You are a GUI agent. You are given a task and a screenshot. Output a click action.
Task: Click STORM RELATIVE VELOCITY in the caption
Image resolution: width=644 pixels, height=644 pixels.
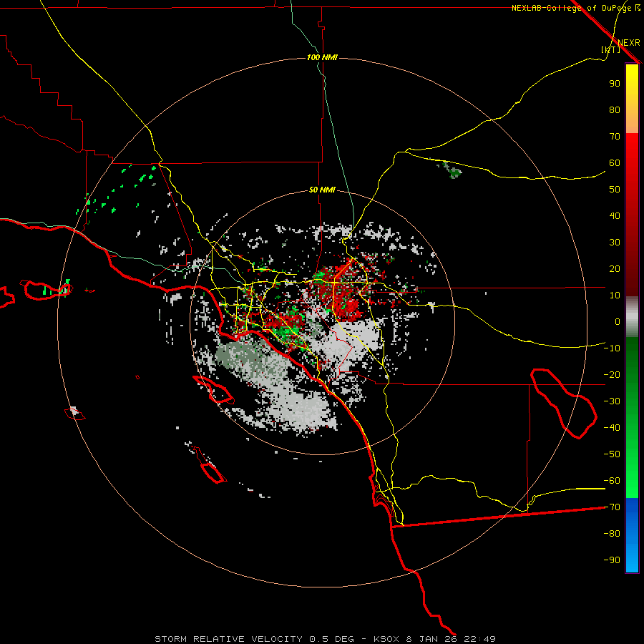click(228, 639)
